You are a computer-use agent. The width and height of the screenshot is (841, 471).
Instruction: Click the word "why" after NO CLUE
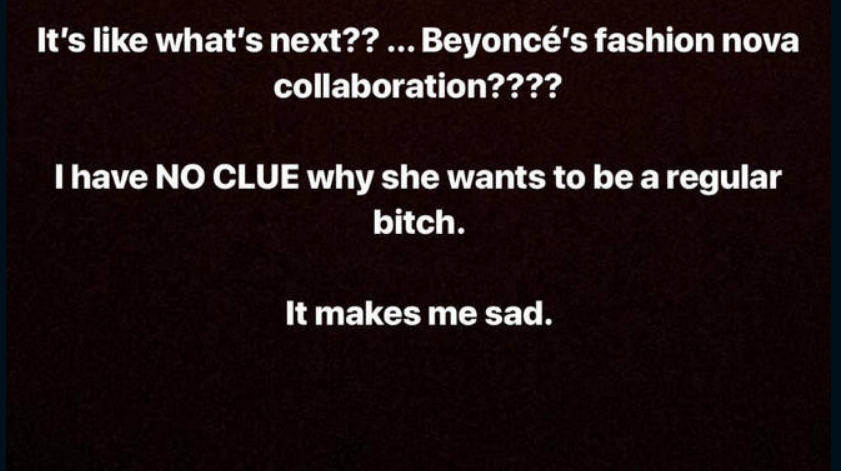click(340, 179)
